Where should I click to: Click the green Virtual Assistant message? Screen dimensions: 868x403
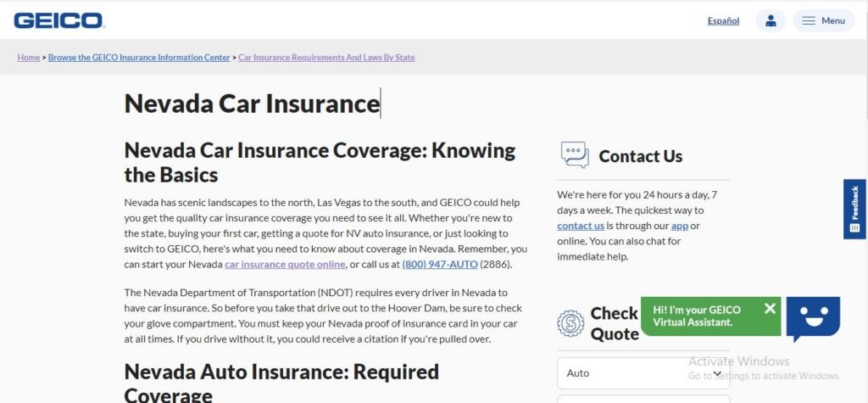pos(710,316)
